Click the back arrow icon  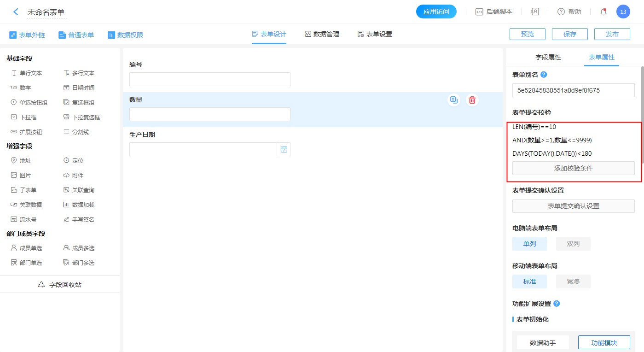(16, 12)
